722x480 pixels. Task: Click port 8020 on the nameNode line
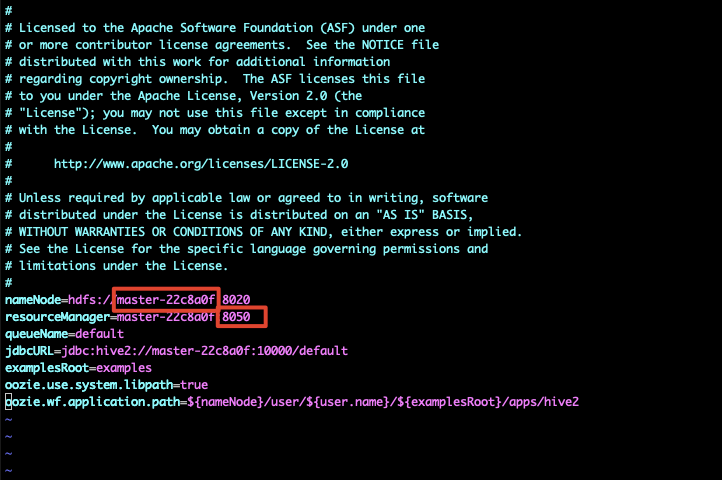(x=236, y=300)
